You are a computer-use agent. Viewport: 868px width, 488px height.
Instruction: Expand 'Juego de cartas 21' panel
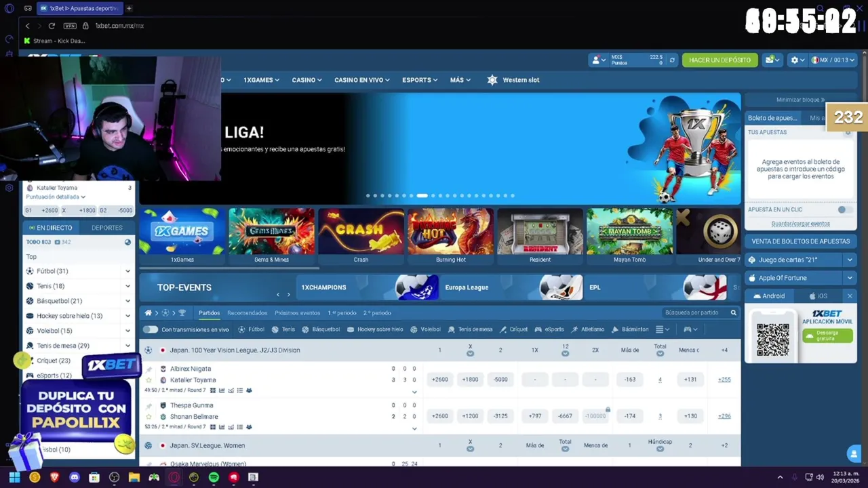tap(849, 260)
